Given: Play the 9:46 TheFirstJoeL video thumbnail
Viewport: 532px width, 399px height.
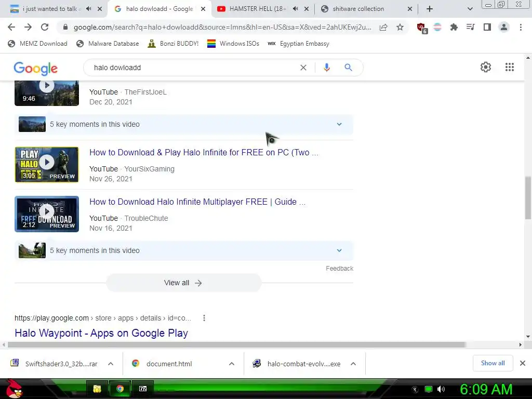Looking at the screenshot, I should [x=47, y=93].
